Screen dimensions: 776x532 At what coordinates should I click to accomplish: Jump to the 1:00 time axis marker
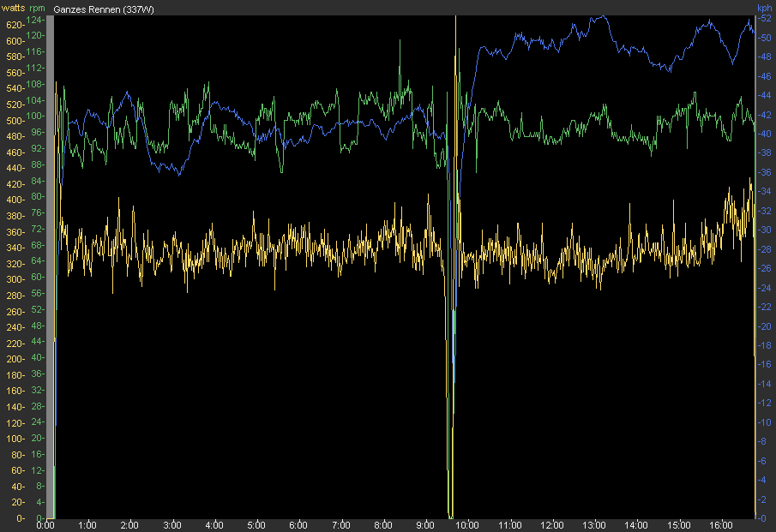tap(87, 525)
